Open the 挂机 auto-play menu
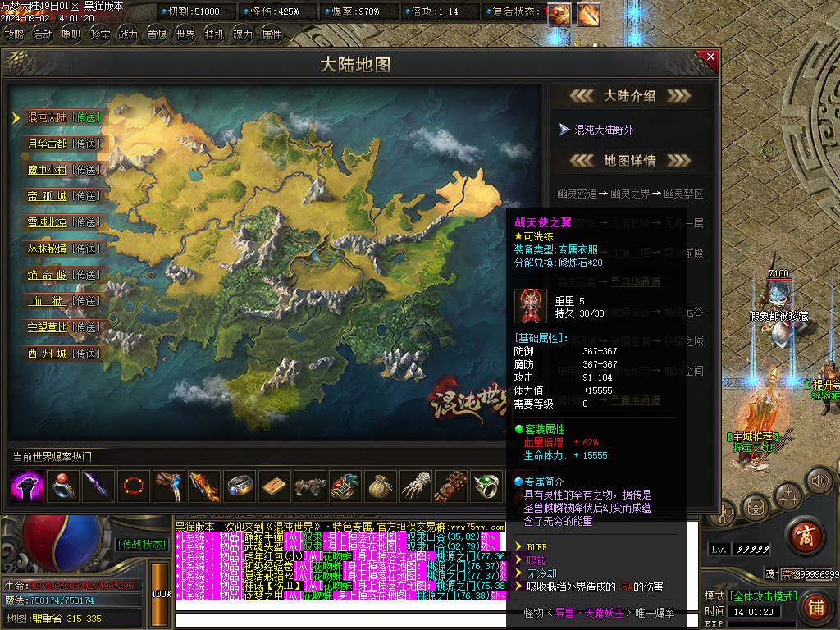 pyautogui.click(x=214, y=34)
